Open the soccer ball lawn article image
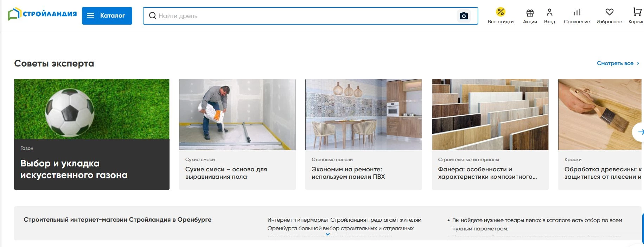Image resolution: width=644 pixels, height=247 pixels. [x=92, y=109]
